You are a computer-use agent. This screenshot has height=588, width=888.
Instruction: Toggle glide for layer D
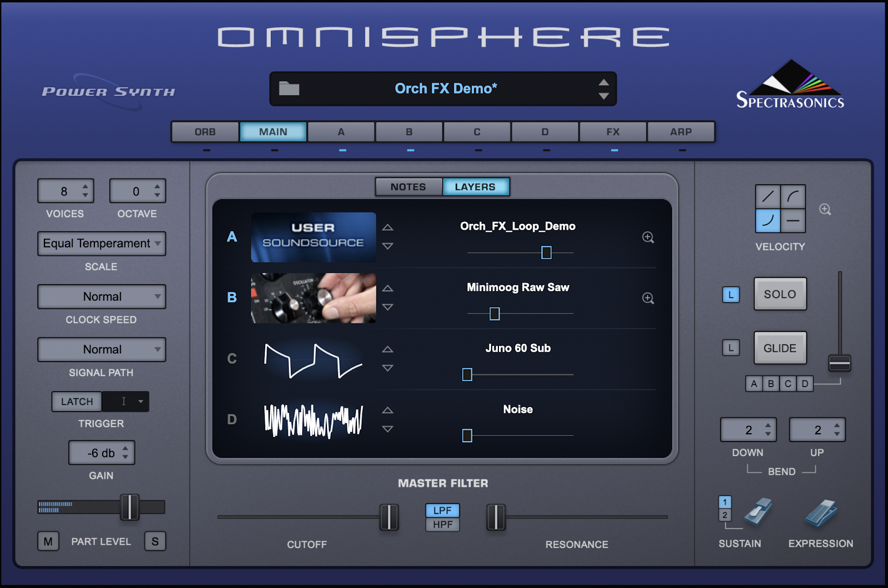(x=805, y=384)
